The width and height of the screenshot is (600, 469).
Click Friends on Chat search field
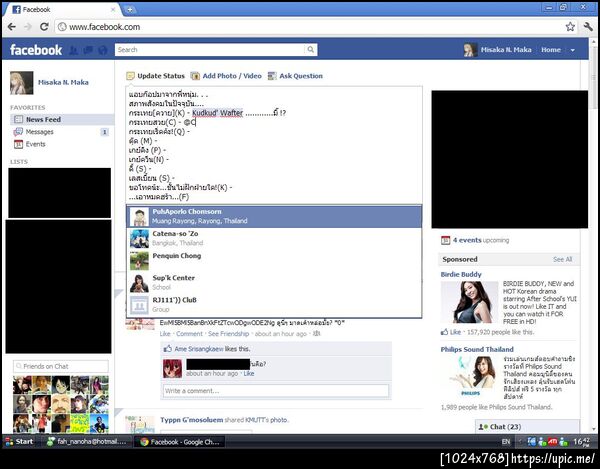pyautogui.click(x=61, y=366)
